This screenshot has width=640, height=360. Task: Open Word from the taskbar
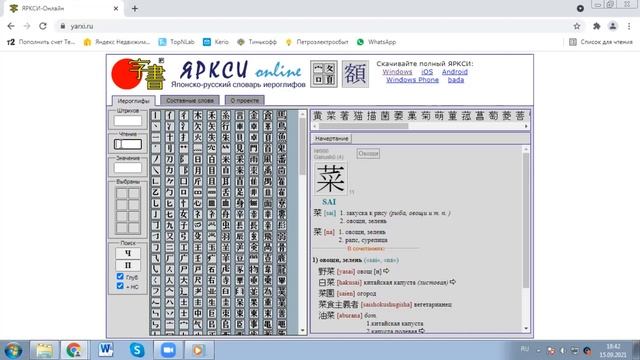pos(106,350)
